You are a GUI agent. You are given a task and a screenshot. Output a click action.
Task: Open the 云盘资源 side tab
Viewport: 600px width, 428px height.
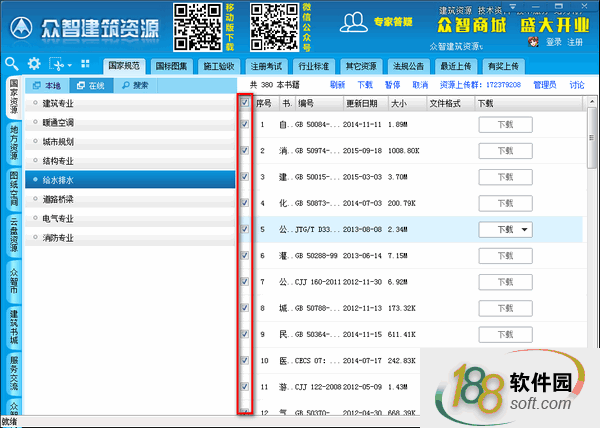click(14, 234)
